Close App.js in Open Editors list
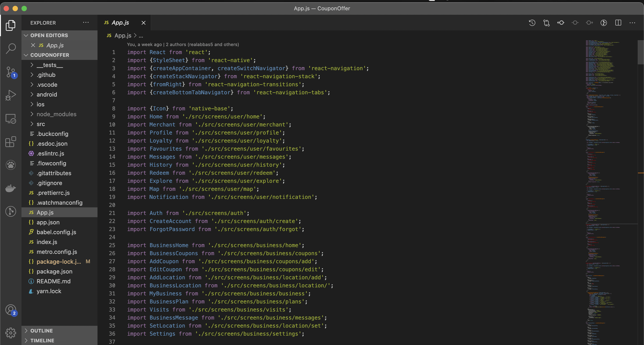Screen dimensions: 644x345 (x=33, y=45)
